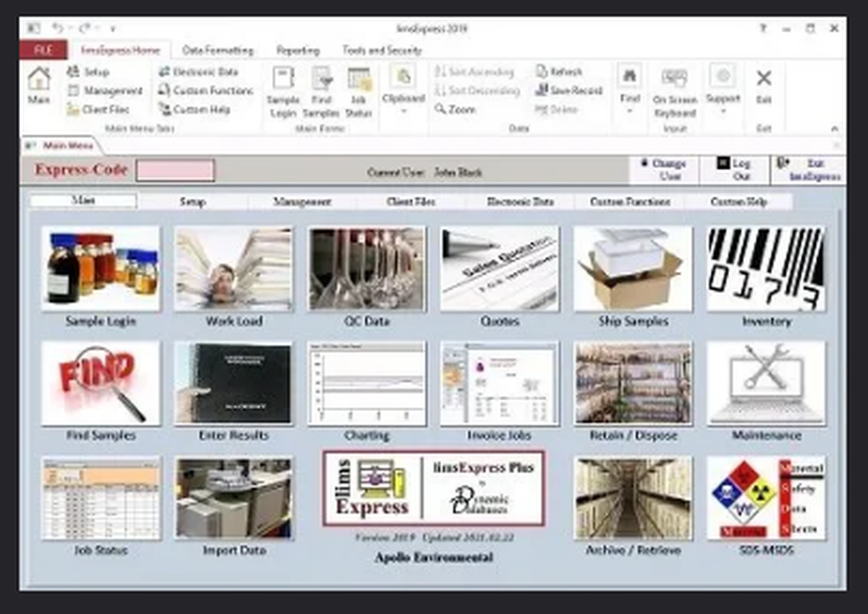Click in the Express Code input field
This screenshot has width=868, height=614.
point(175,170)
